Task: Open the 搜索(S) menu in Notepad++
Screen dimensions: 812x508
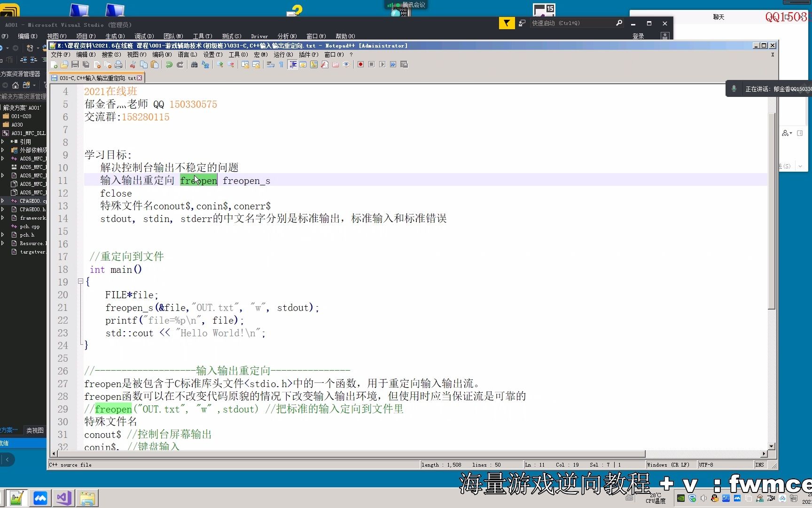Action: [x=111, y=55]
